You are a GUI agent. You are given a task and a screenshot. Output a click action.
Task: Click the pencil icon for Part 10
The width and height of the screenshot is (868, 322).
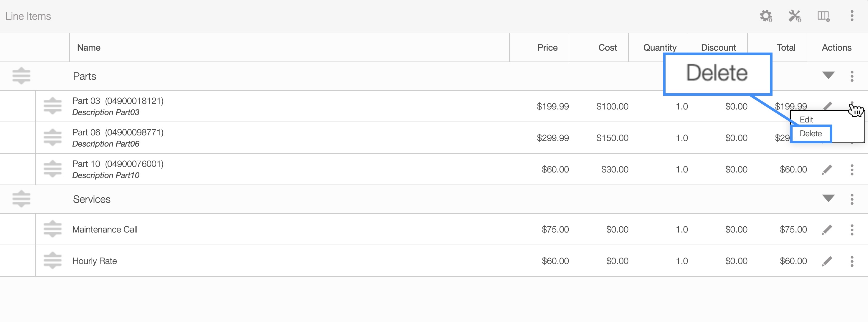point(827,170)
